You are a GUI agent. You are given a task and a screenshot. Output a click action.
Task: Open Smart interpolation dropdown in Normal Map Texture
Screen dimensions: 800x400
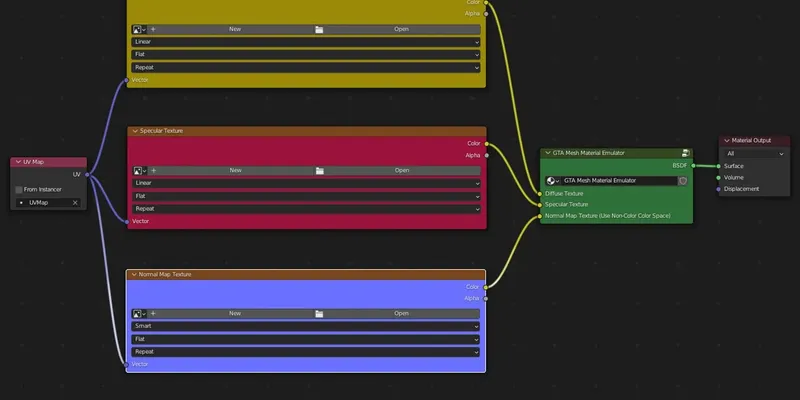click(x=306, y=326)
